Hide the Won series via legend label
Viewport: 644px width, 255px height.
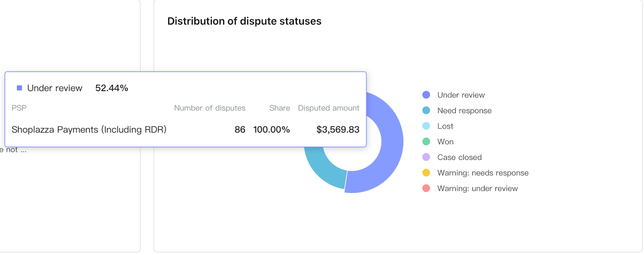(x=445, y=142)
